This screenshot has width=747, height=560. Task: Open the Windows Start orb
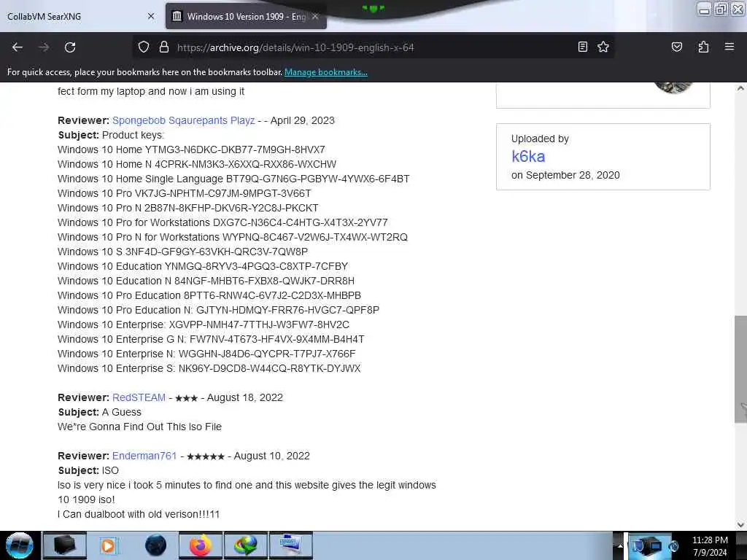20,545
